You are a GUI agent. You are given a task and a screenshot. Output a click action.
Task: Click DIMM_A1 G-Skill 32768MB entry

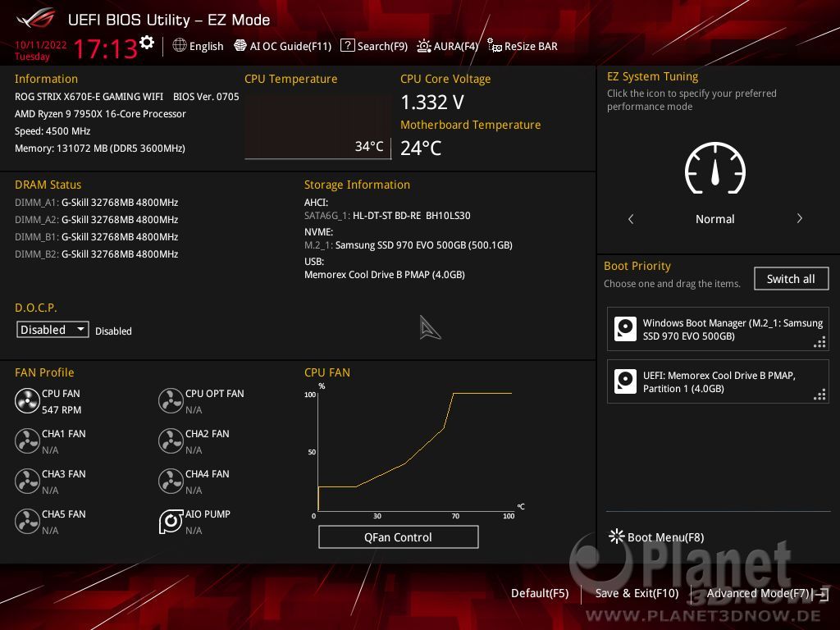[97, 203]
